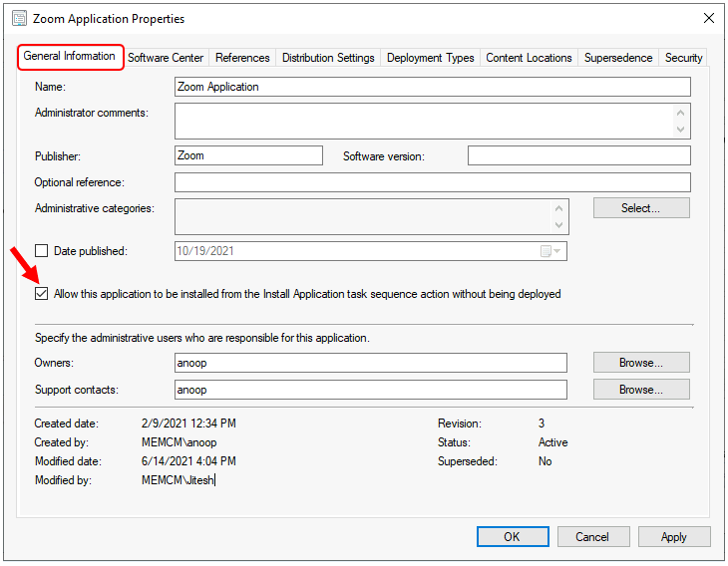Open the Date published calendar dropdown

pyautogui.click(x=551, y=252)
